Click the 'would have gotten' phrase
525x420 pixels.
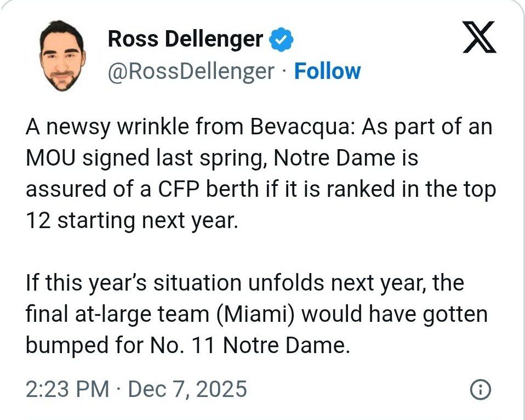point(395,315)
